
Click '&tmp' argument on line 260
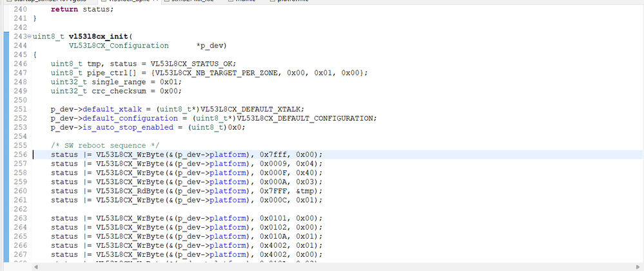(x=305, y=191)
